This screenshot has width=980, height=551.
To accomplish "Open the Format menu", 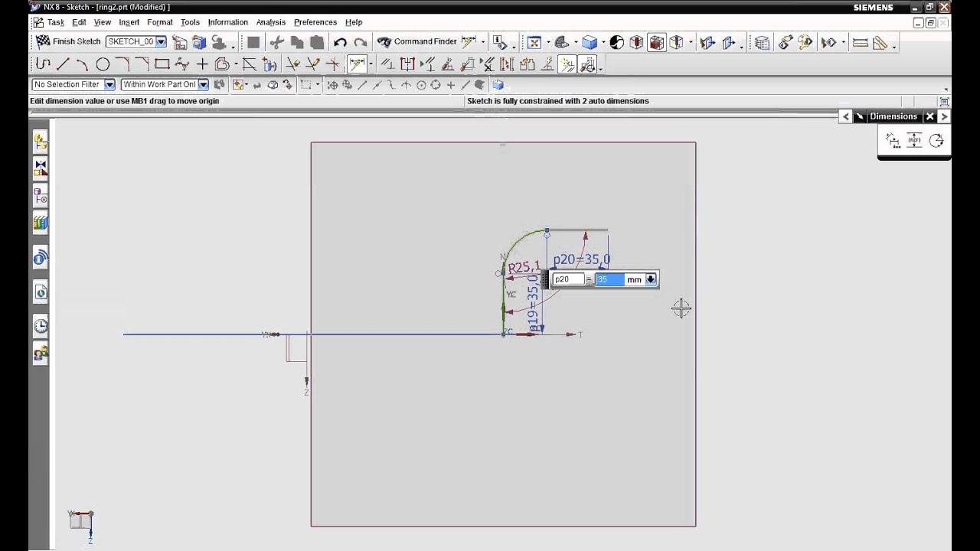I will click(160, 22).
